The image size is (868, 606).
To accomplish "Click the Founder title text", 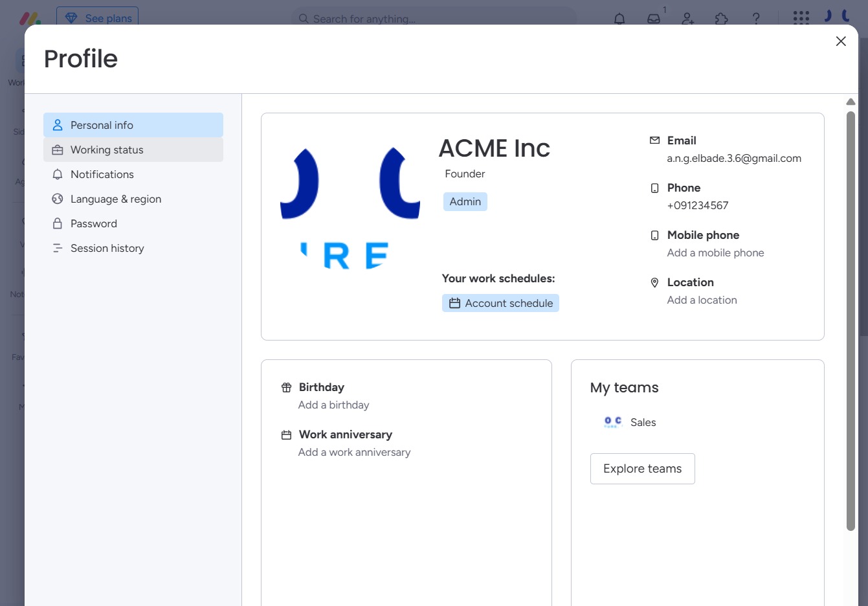I will 465,174.
